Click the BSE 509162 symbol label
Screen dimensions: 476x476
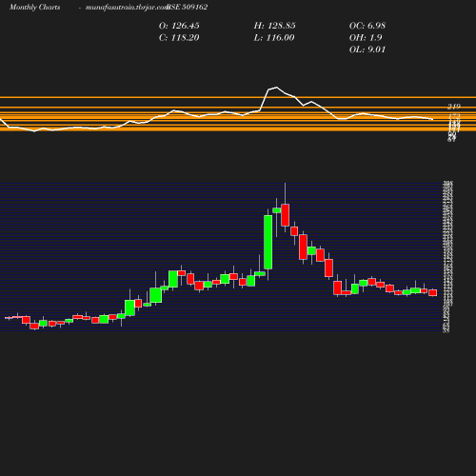[188, 8]
